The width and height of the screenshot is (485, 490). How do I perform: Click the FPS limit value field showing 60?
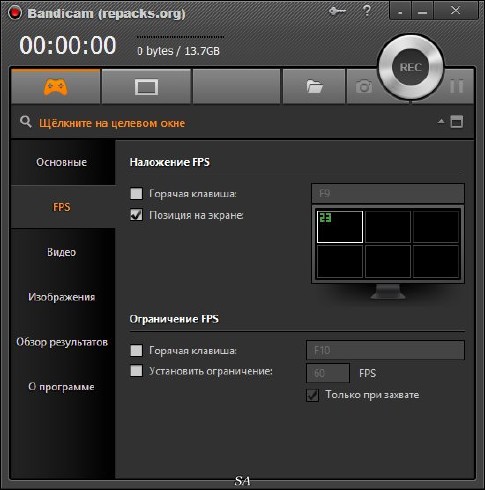click(x=328, y=373)
